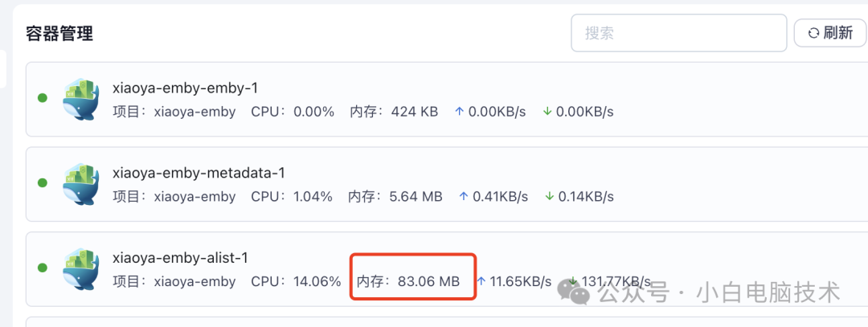868x327 pixels.
Task: Click the xiaoya-emby-metadata-1 Docker whale icon
Action: (80, 184)
